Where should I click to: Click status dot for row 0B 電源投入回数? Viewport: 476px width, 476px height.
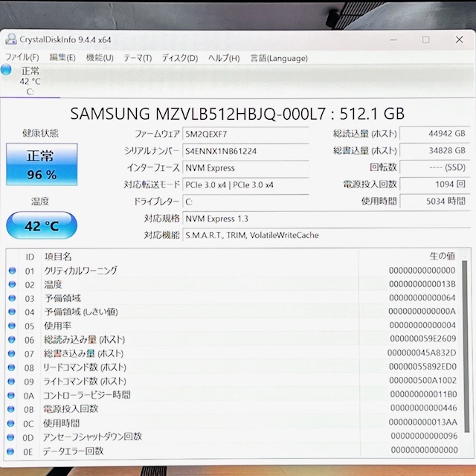(x=10, y=409)
